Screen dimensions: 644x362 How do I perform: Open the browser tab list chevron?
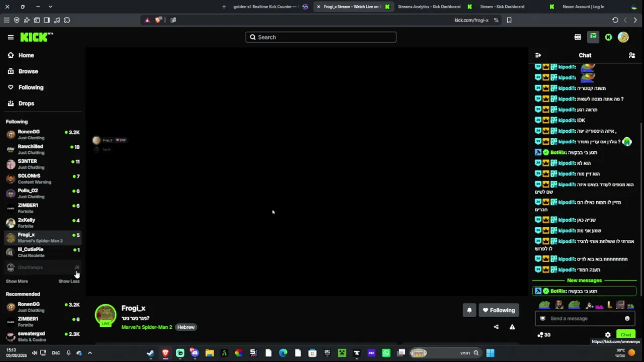tap(50, 7)
